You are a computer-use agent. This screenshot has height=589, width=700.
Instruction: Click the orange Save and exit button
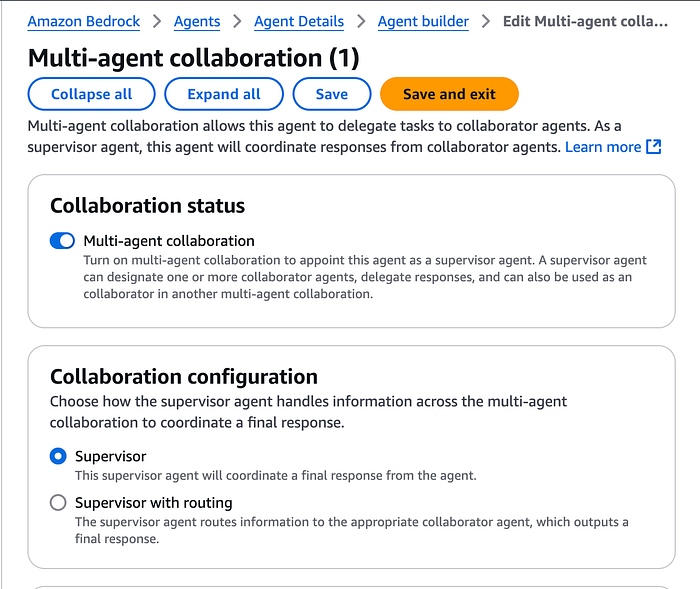449,94
